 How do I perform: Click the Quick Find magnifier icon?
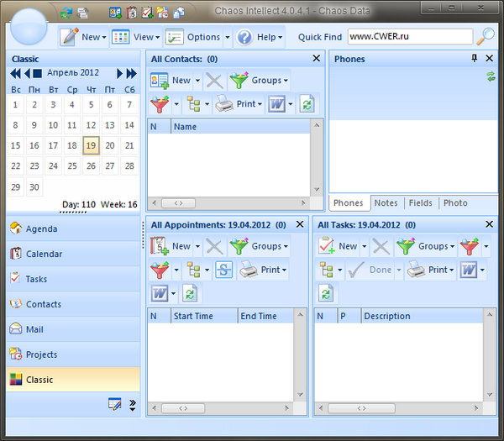[x=486, y=37]
